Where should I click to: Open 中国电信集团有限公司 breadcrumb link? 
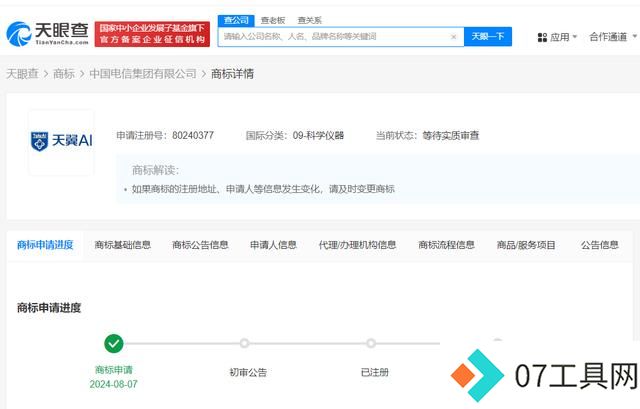(x=143, y=74)
